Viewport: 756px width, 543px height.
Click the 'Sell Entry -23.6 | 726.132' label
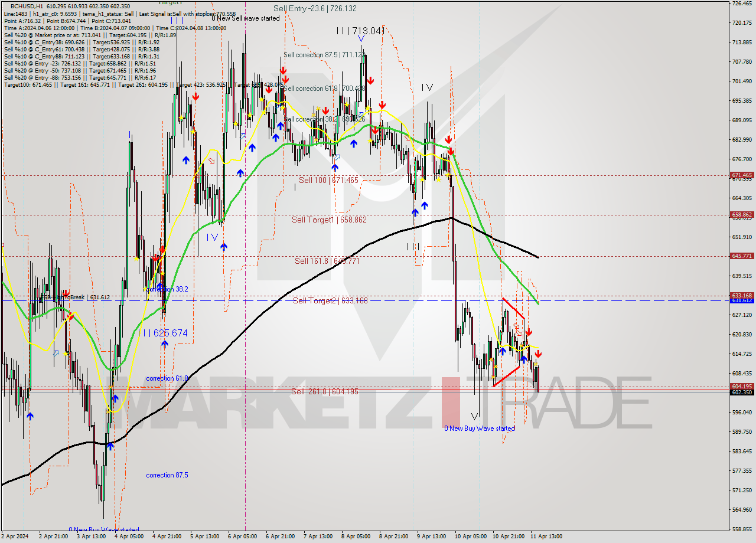tap(315, 8)
